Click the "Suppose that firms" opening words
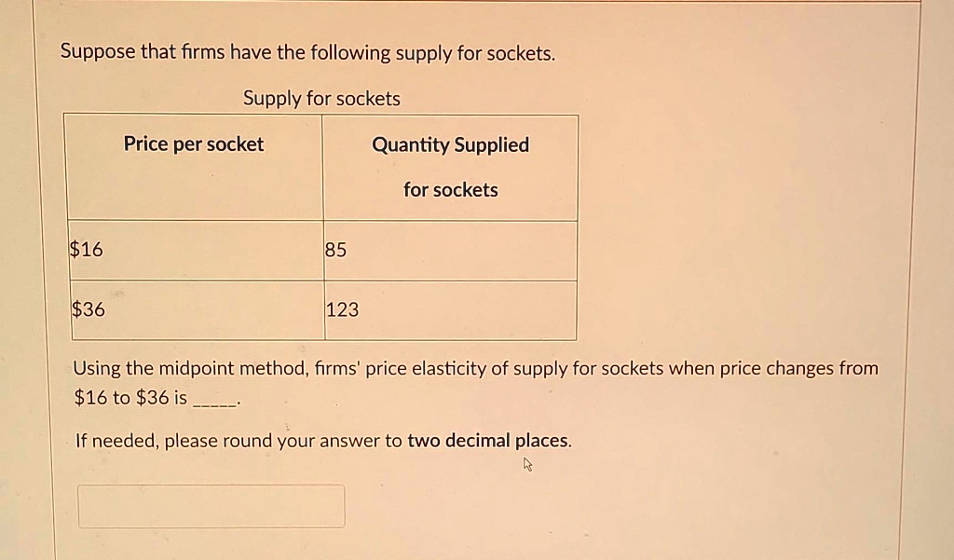This screenshot has width=954, height=560. pyautogui.click(x=143, y=52)
